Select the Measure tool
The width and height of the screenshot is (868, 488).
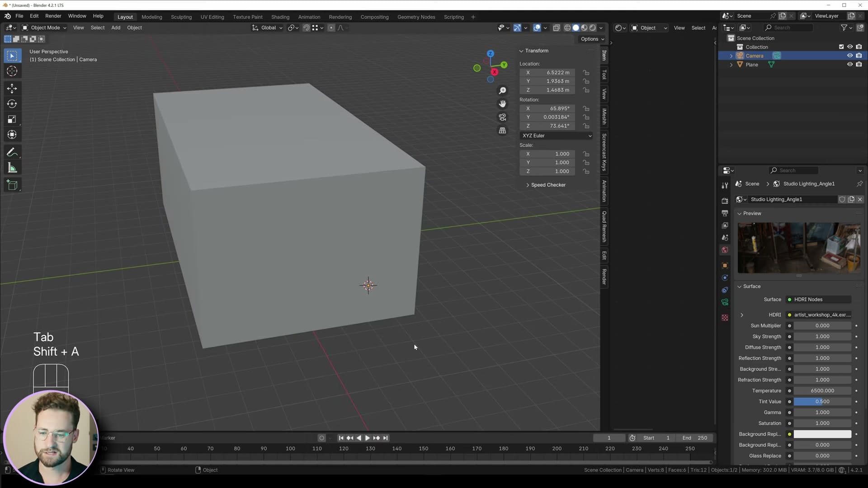(12, 169)
